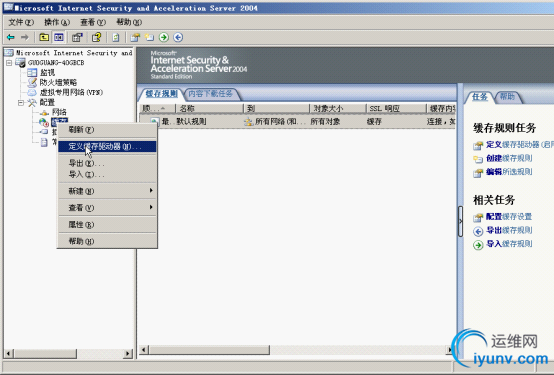Click the Help question mark toolbar icon

point(96,37)
